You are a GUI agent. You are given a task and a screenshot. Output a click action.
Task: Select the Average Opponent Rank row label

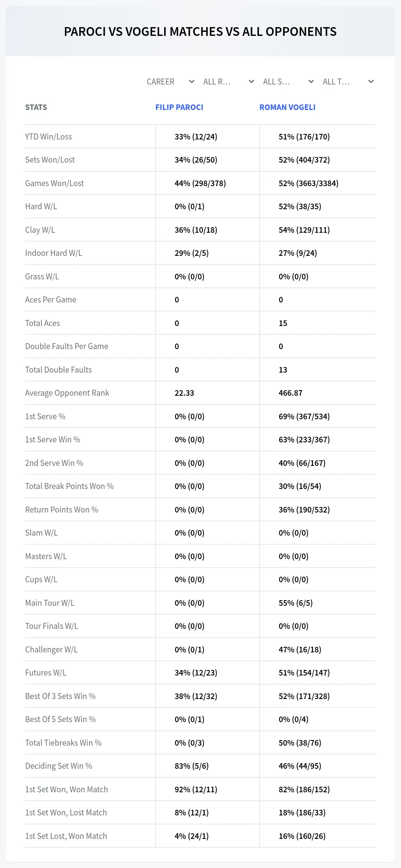coord(67,393)
